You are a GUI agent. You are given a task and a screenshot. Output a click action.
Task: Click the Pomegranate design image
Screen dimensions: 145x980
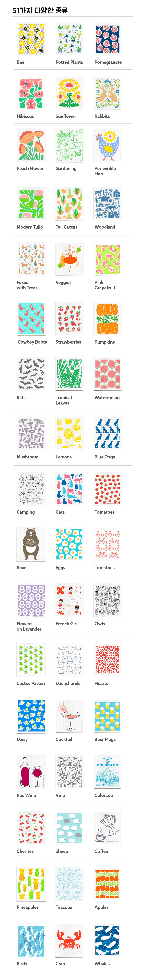[108, 40]
